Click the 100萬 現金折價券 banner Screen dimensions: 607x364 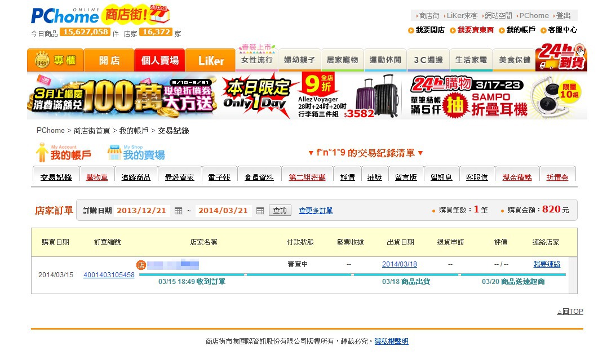[122, 96]
